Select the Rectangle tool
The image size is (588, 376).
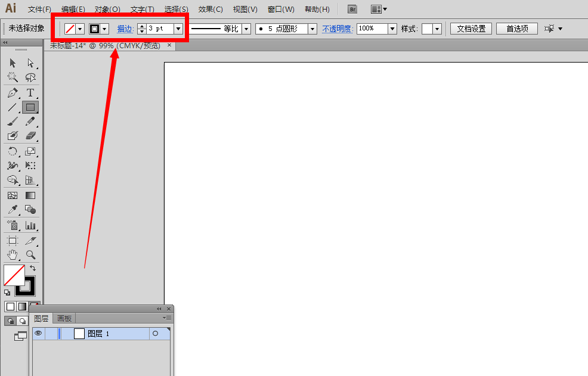pyautogui.click(x=30, y=107)
